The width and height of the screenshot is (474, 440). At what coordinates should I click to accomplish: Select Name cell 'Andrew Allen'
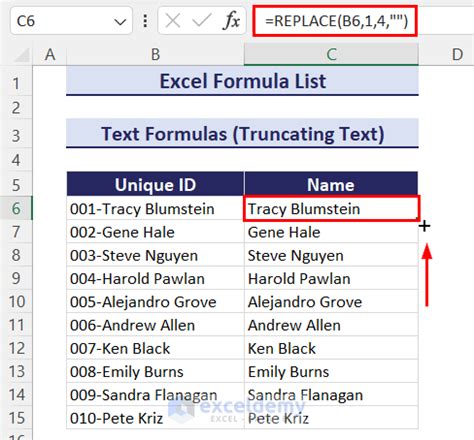(x=331, y=325)
